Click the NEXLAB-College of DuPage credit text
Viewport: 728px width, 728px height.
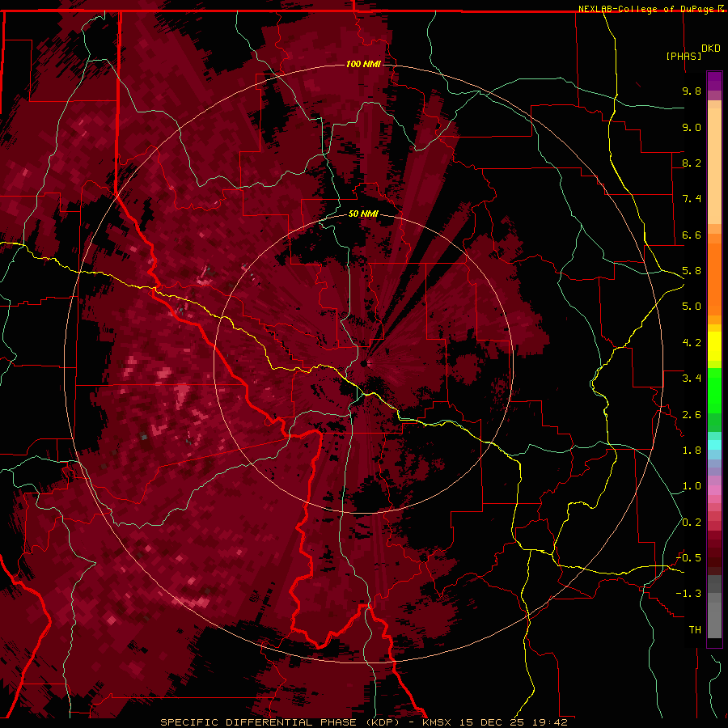click(647, 9)
